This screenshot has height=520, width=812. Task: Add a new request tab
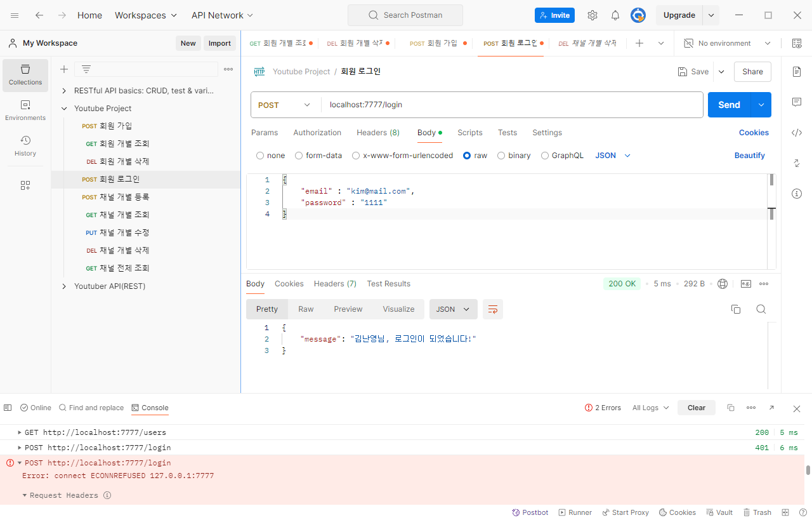pos(639,43)
